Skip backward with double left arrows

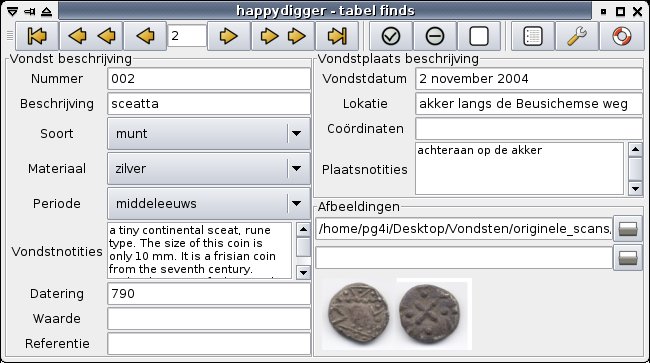click(92, 36)
